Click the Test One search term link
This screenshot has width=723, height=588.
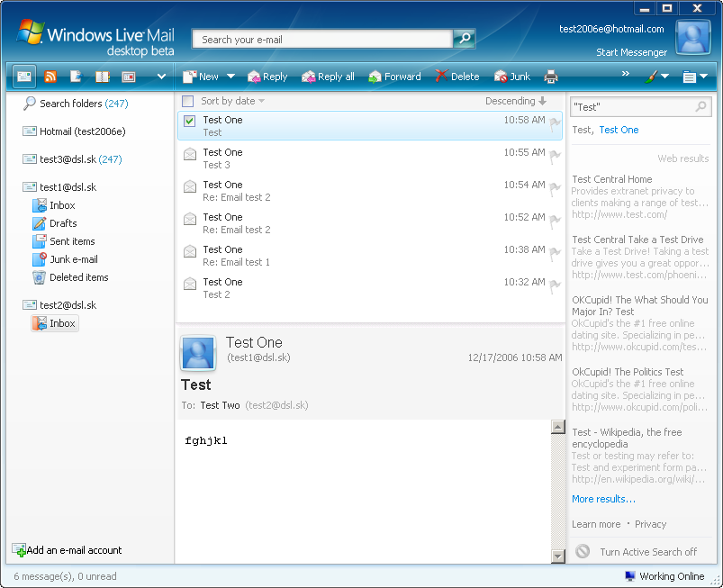point(619,130)
